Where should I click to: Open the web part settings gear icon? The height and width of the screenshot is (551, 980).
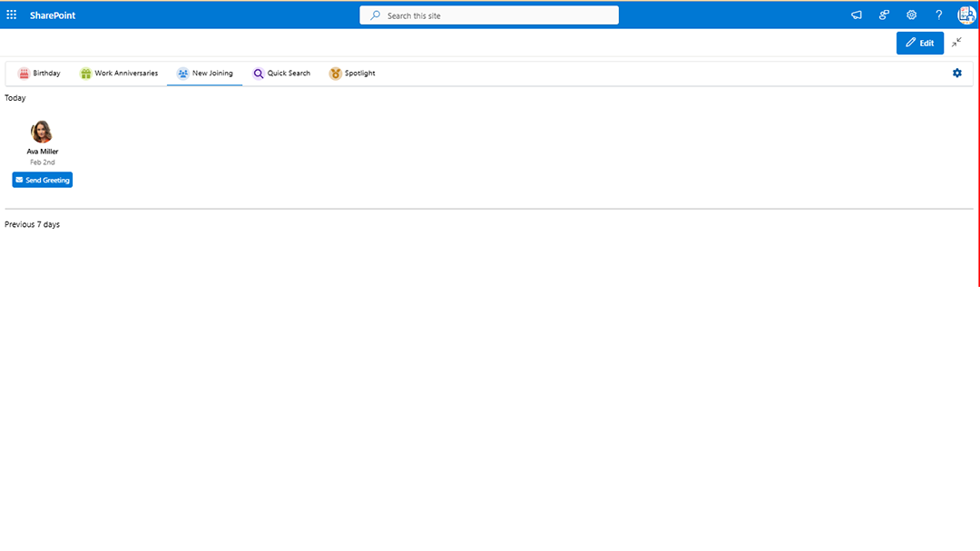pyautogui.click(x=956, y=73)
